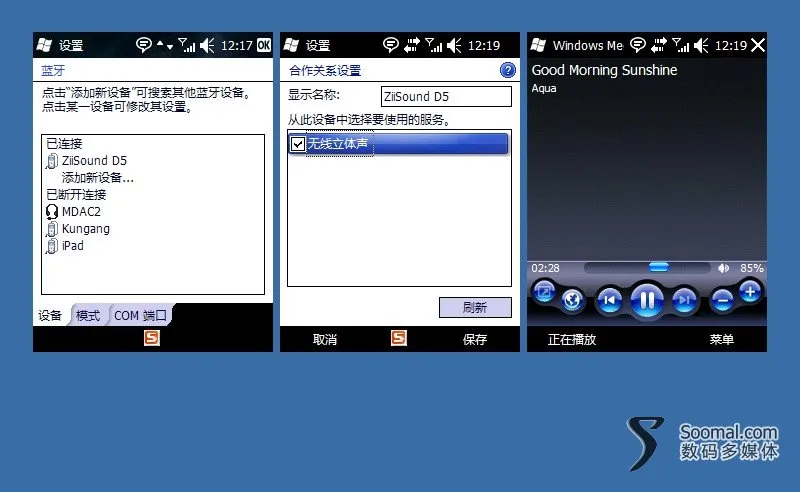Open Start menu in Bluetooth settings screen

click(44, 45)
